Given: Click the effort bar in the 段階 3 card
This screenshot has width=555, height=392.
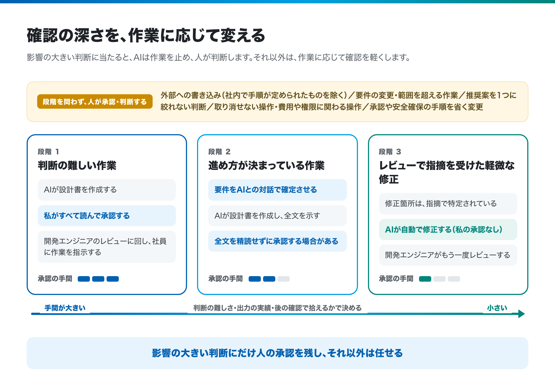Looking at the screenshot, I should coord(440,279).
